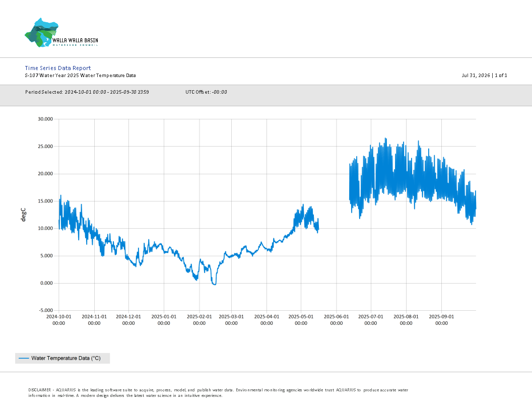Click the 'UTC Offset: -08:00' text

(206, 92)
